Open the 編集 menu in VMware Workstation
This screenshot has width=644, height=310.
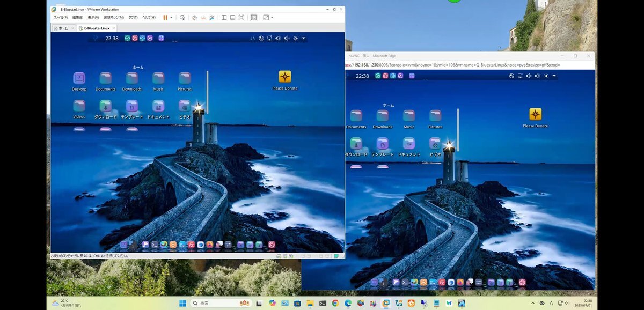click(77, 18)
